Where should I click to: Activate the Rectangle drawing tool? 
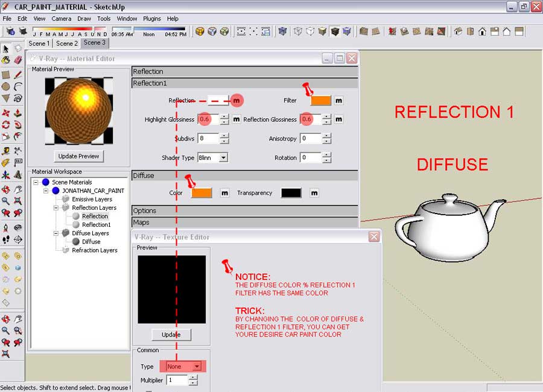(x=5, y=75)
